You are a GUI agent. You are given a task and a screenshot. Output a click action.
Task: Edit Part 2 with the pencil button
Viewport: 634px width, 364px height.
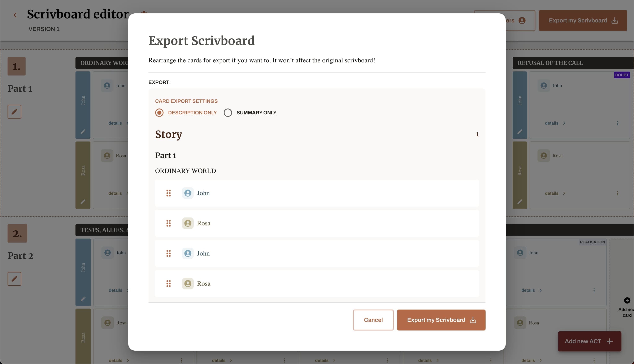14,279
